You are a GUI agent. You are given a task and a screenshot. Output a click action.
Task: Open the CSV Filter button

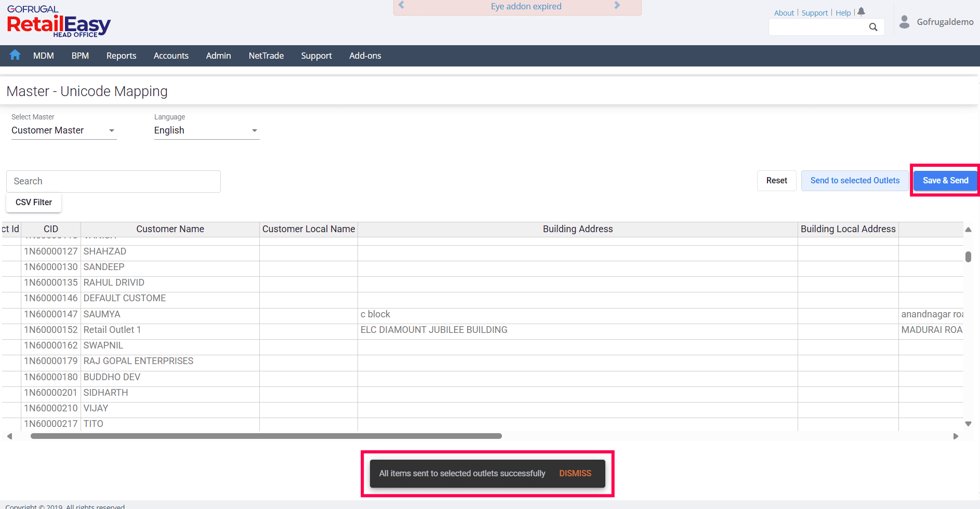[34, 203]
